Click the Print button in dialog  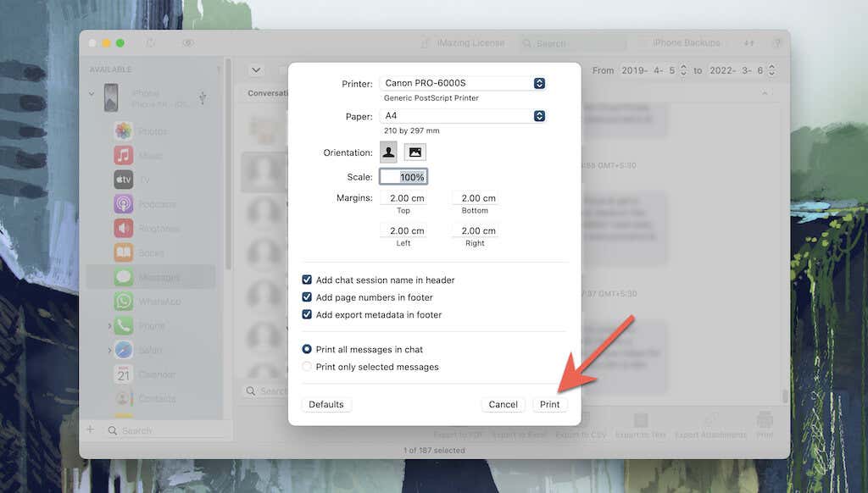pos(549,404)
